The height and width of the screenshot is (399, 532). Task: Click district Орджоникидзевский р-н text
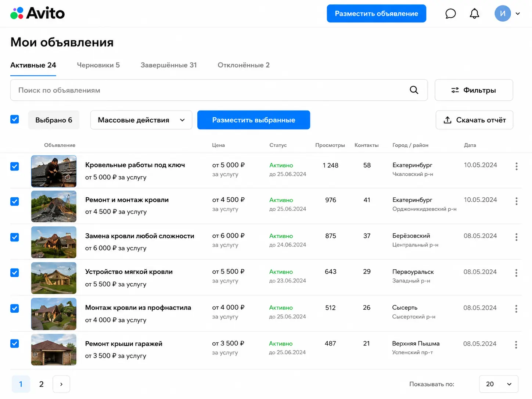click(424, 209)
